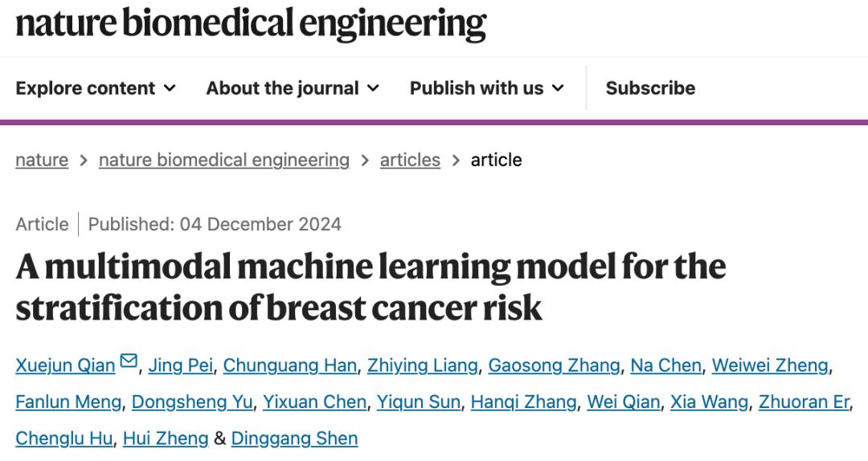Viewport: 868px width, 461px height.
Task: Expand the Explore content dropdown
Action: [x=96, y=88]
